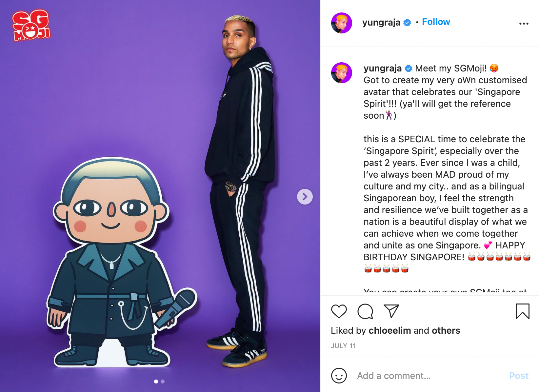The width and height of the screenshot is (539, 392).
Task: Open the list of others who liked
Action: coord(446,330)
